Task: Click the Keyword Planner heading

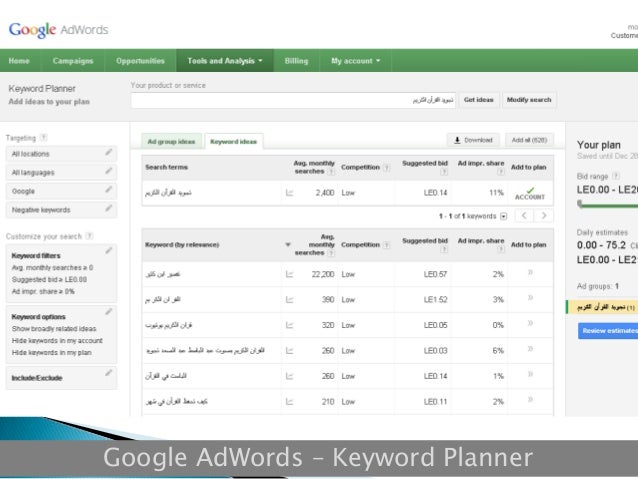Action: (42, 88)
